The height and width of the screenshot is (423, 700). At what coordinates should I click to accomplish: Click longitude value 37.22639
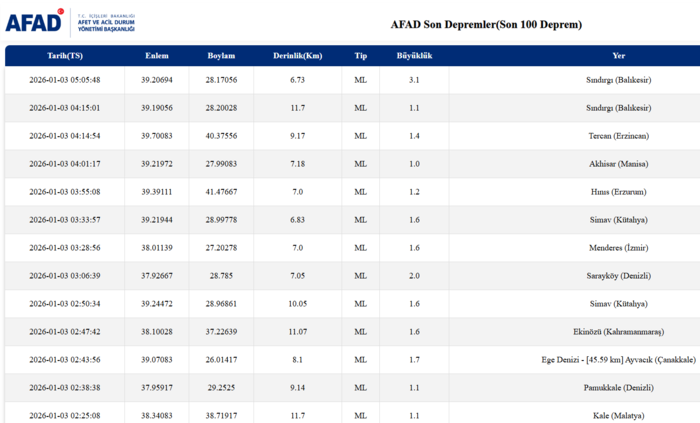coord(221,332)
